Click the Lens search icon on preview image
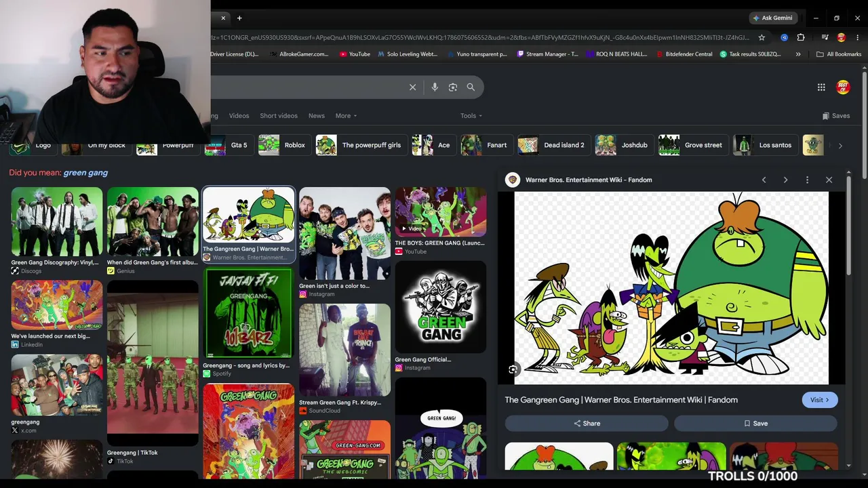 [513, 369]
